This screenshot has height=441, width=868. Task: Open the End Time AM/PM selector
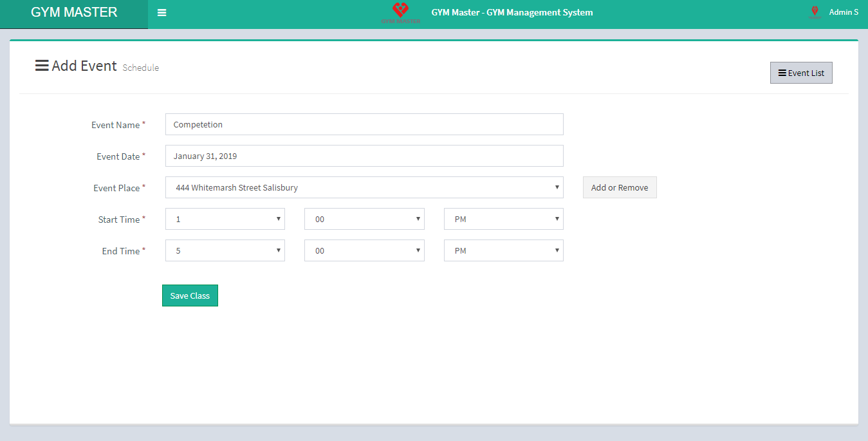pos(503,250)
